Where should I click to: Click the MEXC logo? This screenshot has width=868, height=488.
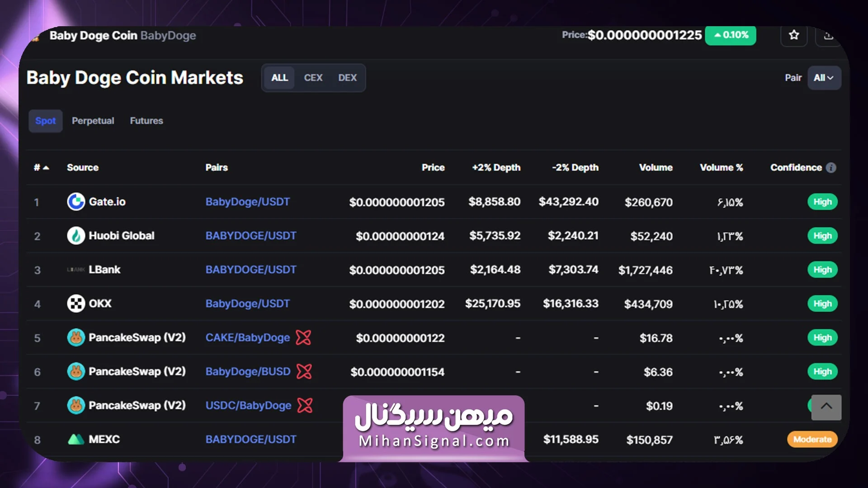pyautogui.click(x=76, y=439)
